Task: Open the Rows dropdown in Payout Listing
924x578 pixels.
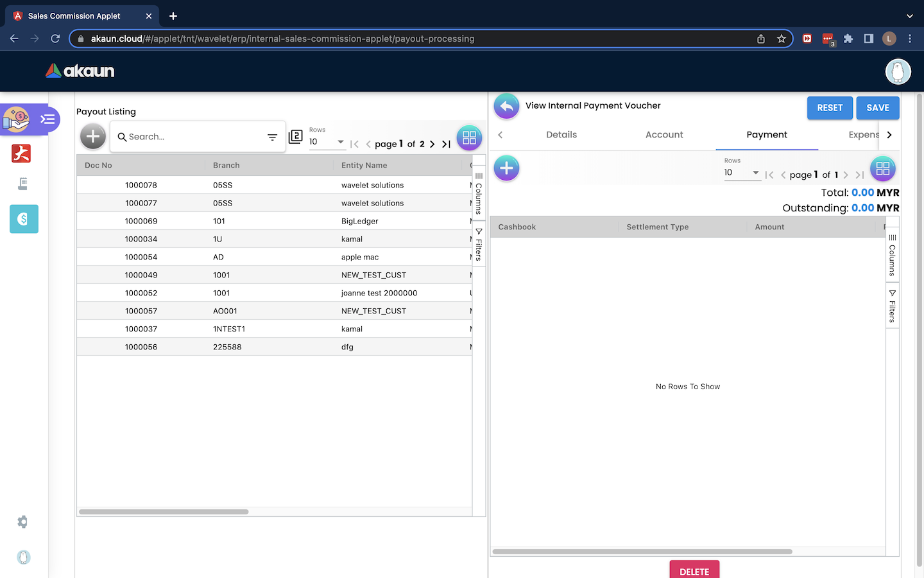Action: click(327, 142)
